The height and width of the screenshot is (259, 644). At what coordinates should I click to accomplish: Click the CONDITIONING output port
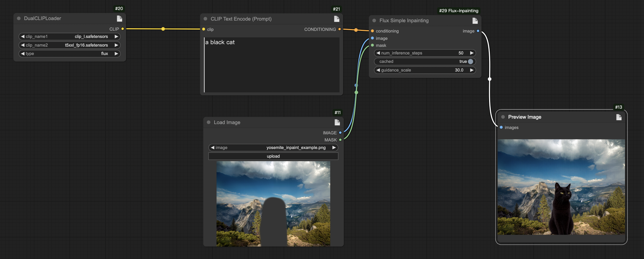(x=340, y=29)
